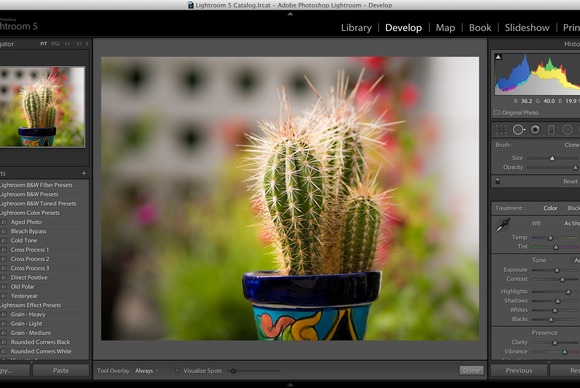The width and height of the screenshot is (580, 388).
Task: Expand Lightroom B&W Toned Presets folder
Action: (x=38, y=203)
